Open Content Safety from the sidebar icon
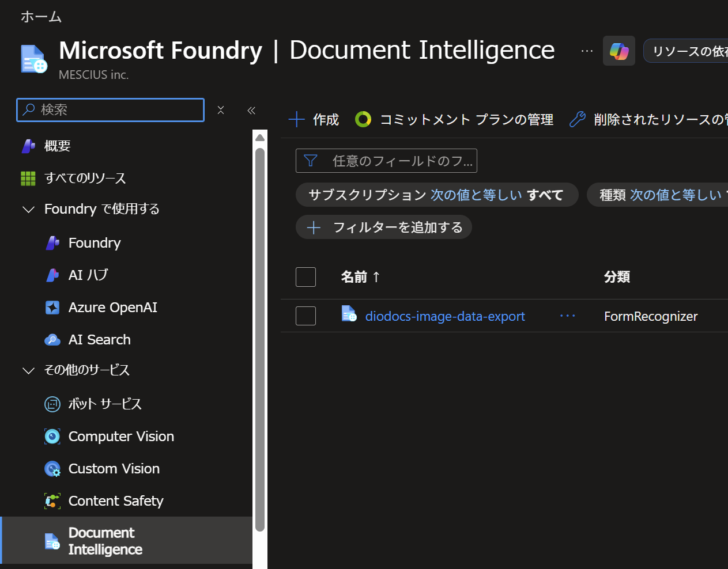The width and height of the screenshot is (728, 569). (52, 500)
